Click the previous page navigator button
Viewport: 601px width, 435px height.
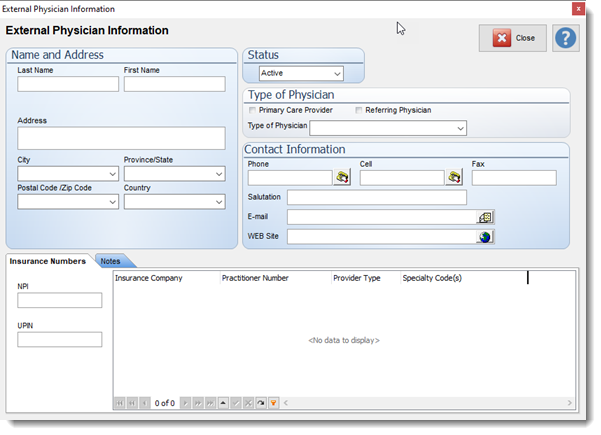[x=132, y=403]
